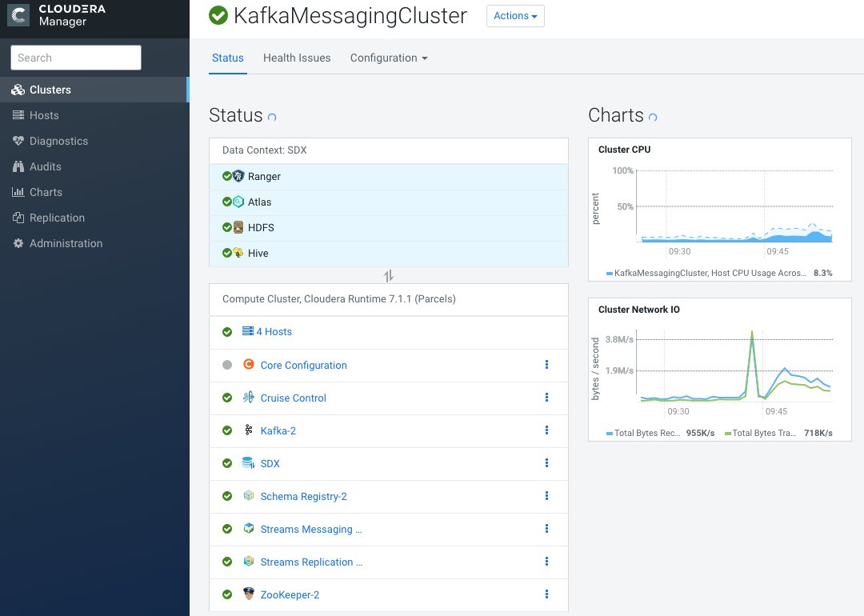Expand the Configuration dropdown tab

click(389, 58)
